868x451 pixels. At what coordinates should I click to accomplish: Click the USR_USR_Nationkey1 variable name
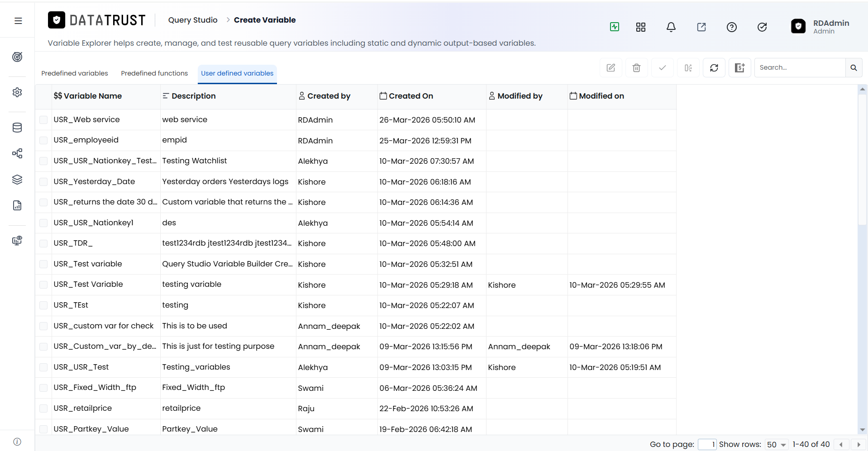[94, 223]
